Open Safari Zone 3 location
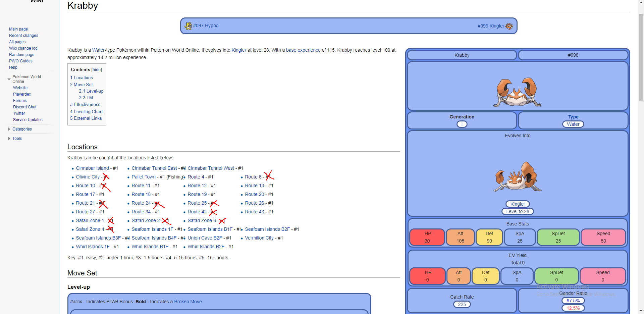Image resolution: width=644 pixels, height=314 pixels. tap(202, 220)
